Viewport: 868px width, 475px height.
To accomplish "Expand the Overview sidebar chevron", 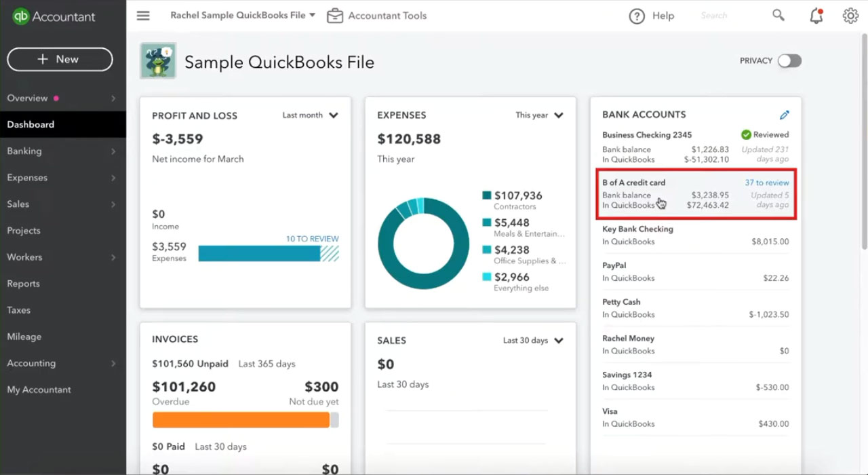I will tap(113, 98).
